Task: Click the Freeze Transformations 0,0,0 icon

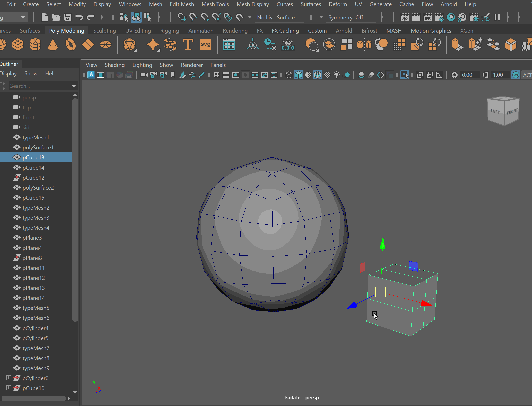Action: (x=288, y=45)
